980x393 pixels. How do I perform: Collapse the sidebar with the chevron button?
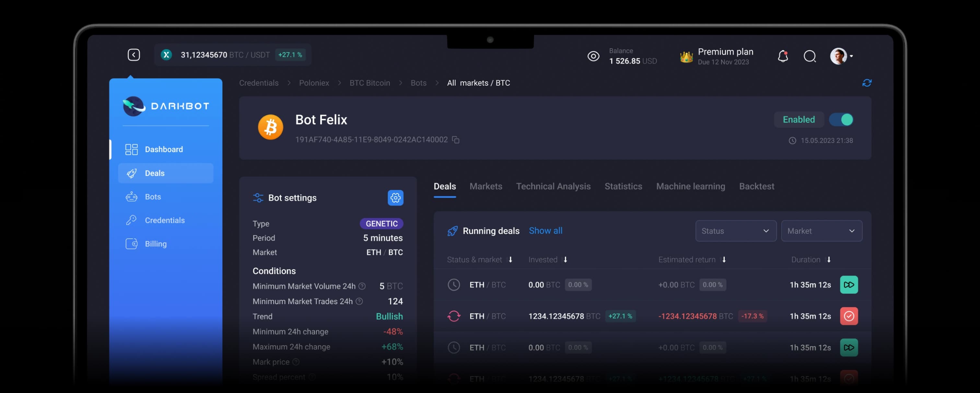pos(134,54)
